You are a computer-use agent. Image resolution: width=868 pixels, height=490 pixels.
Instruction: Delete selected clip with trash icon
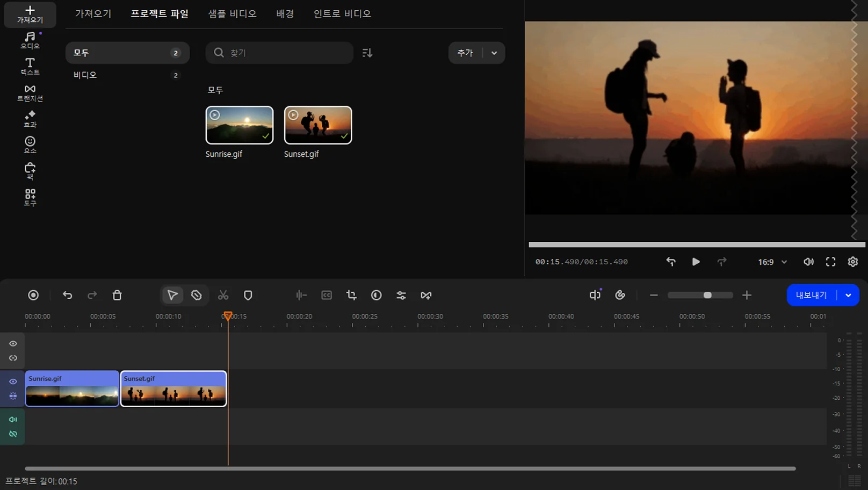(117, 295)
